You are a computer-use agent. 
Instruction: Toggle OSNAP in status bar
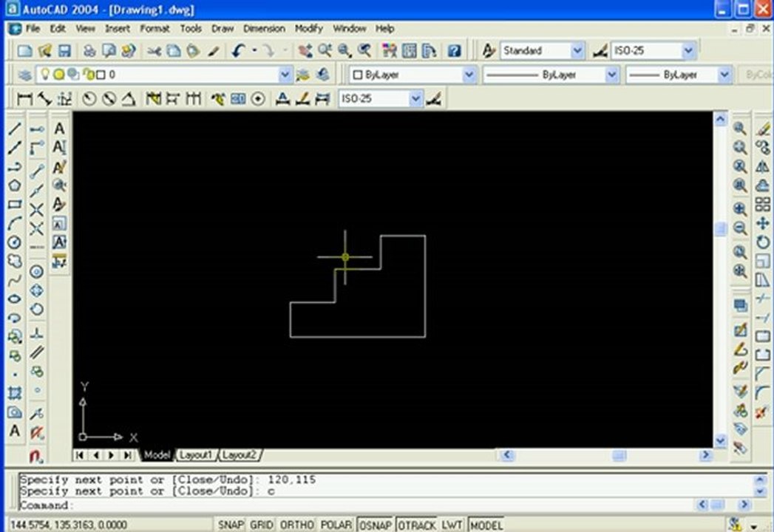376,525
